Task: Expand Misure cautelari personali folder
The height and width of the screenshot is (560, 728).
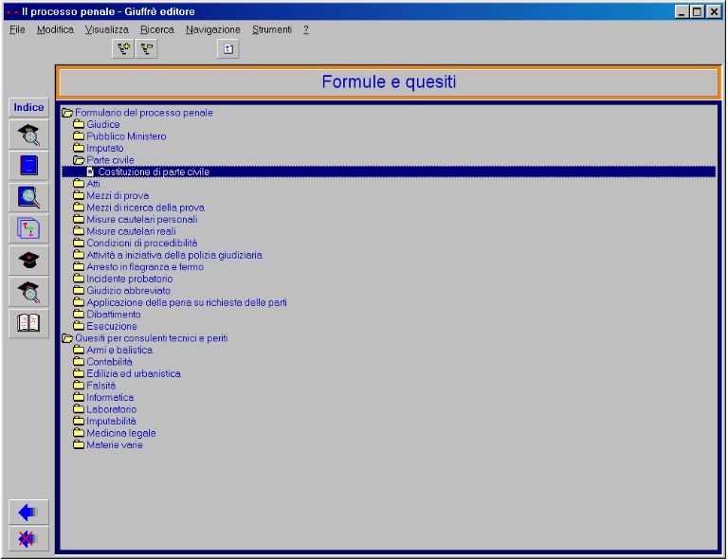Action: (x=136, y=220)
